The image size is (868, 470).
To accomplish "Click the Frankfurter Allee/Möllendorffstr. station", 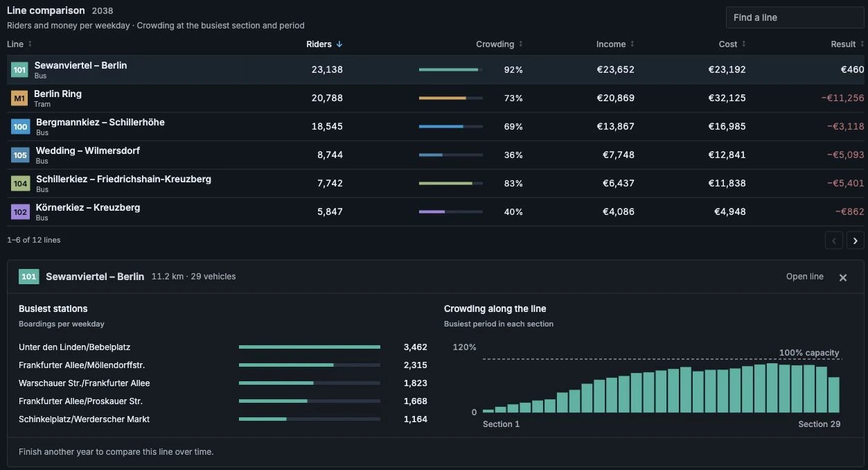I will [x=82, y=365].
